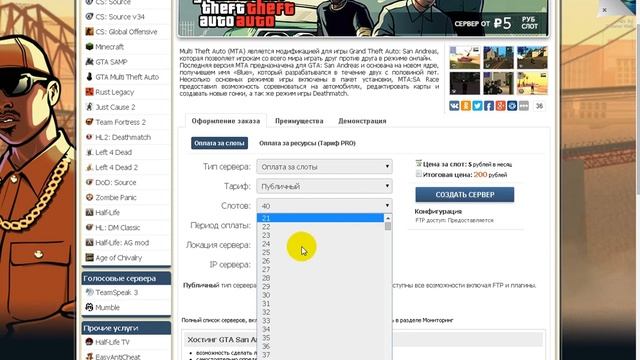Open Half-Life TV service icon
Viewport: 640px width, 360px height.
pos(89,342)
